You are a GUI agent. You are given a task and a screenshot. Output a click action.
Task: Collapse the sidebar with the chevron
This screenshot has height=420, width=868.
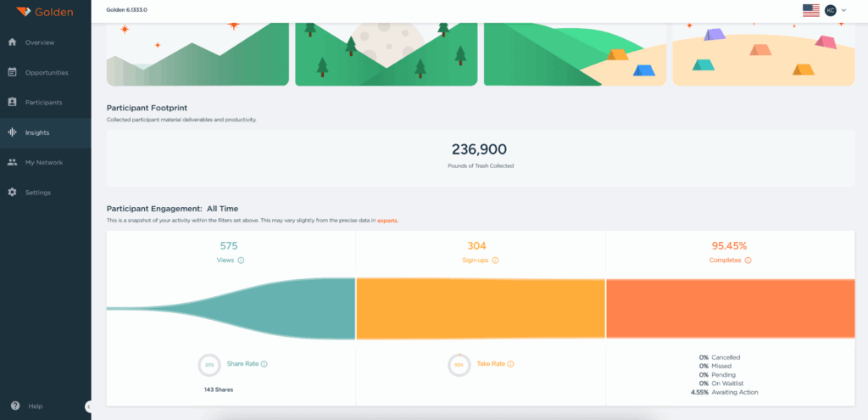tap(88, 406)
